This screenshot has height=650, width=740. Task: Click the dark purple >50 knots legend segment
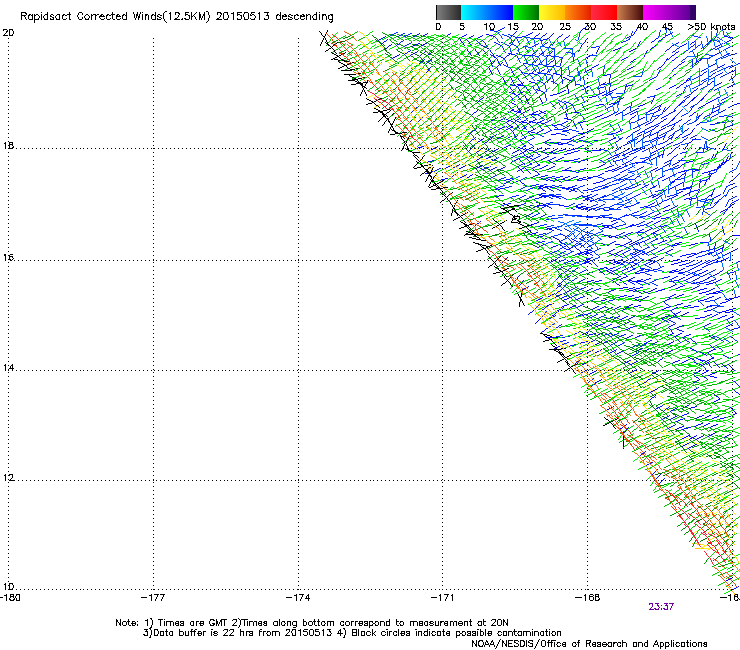tap(692, 12)
